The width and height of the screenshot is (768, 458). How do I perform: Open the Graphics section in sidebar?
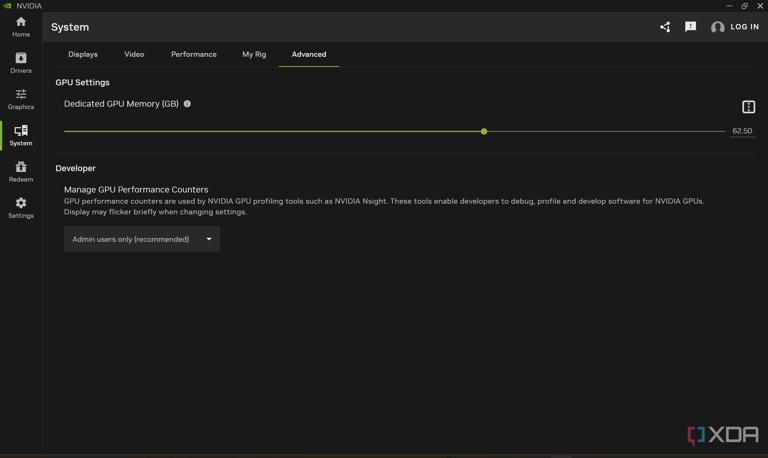point(21,99)
